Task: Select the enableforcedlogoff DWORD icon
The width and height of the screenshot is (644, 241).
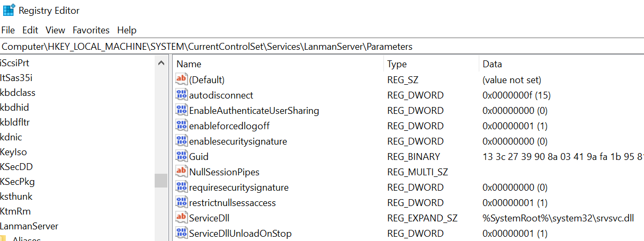Action: [182, 126]
